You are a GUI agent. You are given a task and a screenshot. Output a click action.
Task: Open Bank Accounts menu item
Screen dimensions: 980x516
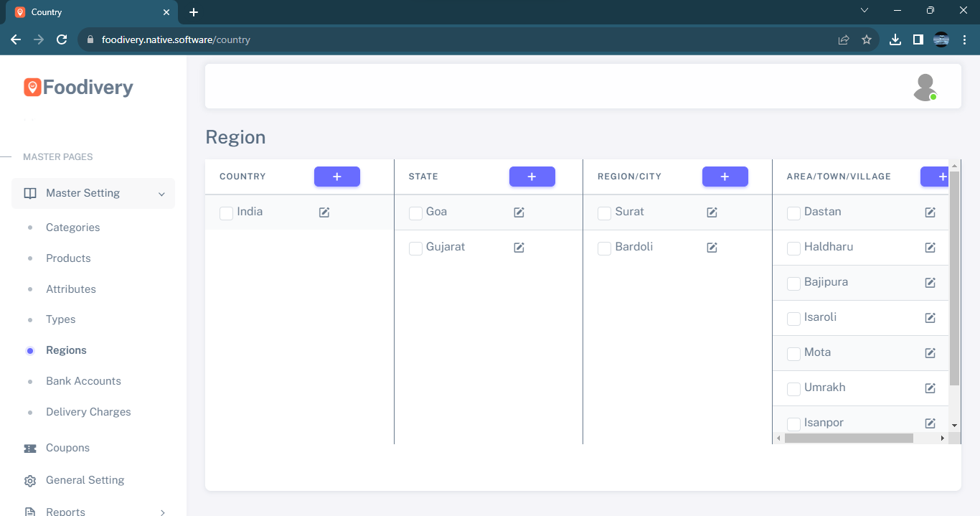83,381
